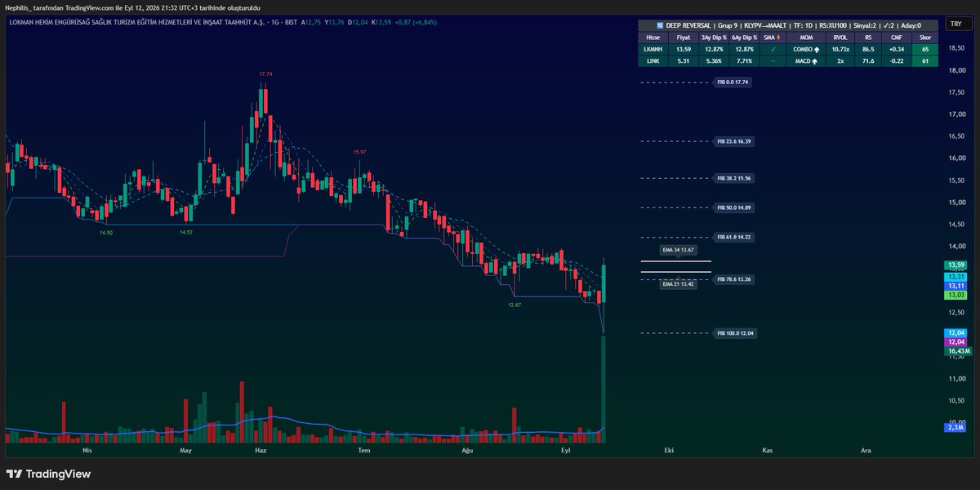The image size is (980, 490).
Task: Click the 14.50 low price label
Action: 106,233
